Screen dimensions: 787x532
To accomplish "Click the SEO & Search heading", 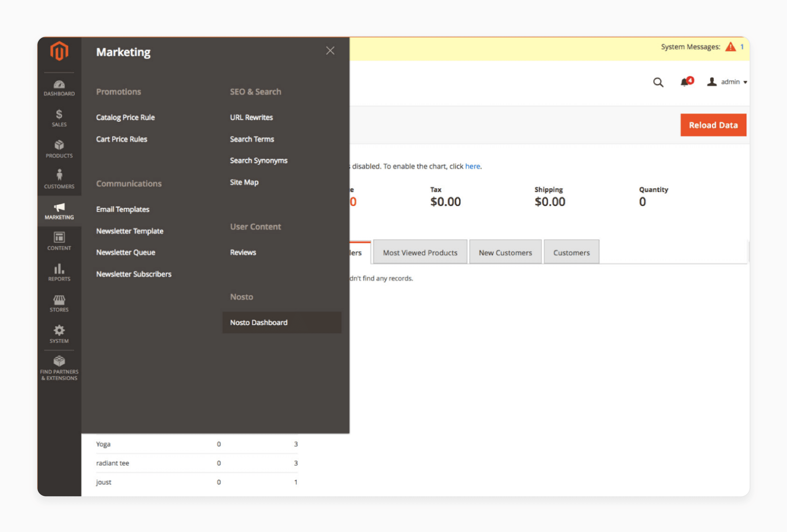I will [x=256, y=92].
